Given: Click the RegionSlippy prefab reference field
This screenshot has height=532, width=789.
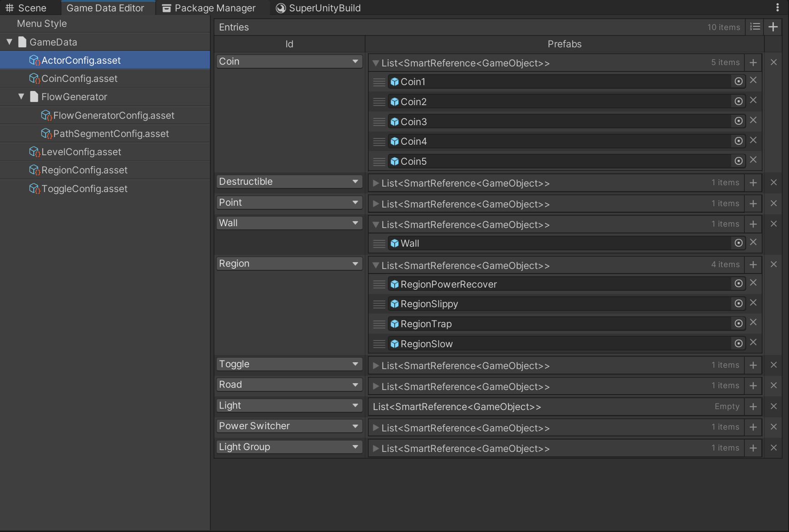Looking at the screenshot, I should [560, 304].
